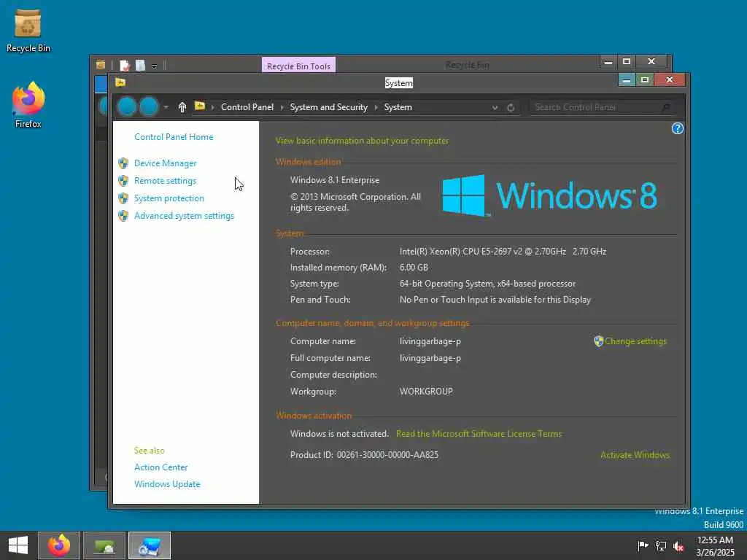Select 'Windows 8.1 Enterprise' edition text
747x560 pixels.
[335, 180]
